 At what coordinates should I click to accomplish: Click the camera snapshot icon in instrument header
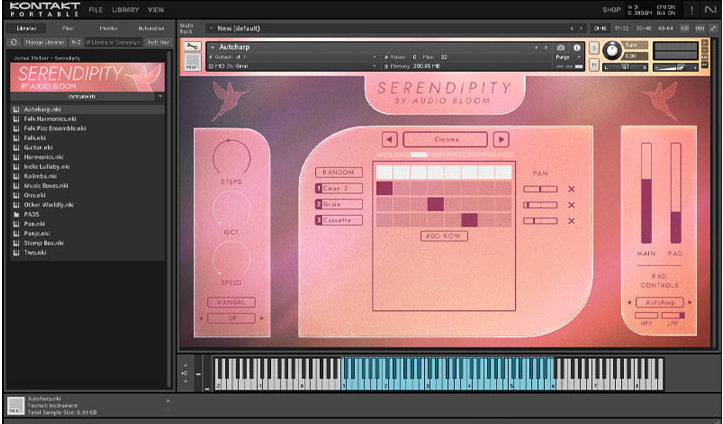click(x=561, y=47)
